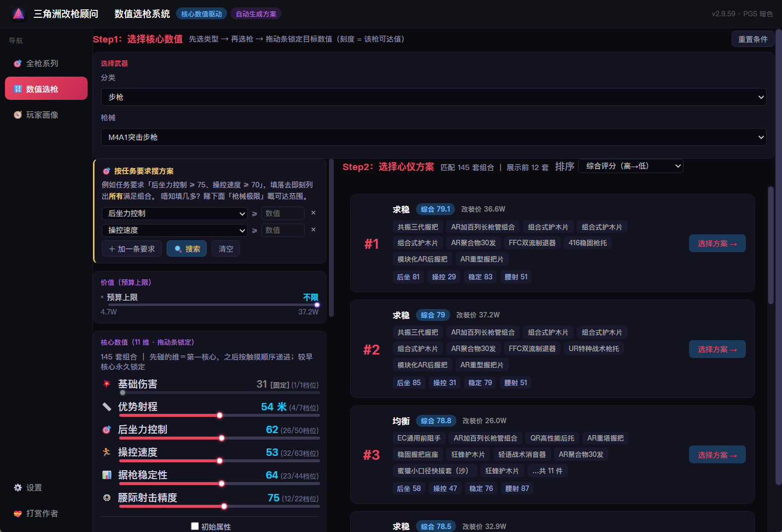This screenshot has height=532, width=782.
Task: Click the 优势射程 ruler icon
Action: [106, 406]
